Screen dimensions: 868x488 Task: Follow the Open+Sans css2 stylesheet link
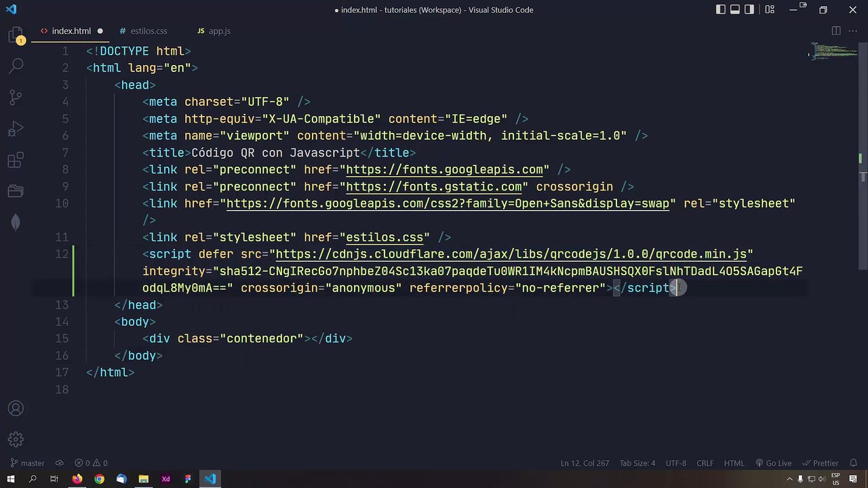pos(448,203)
